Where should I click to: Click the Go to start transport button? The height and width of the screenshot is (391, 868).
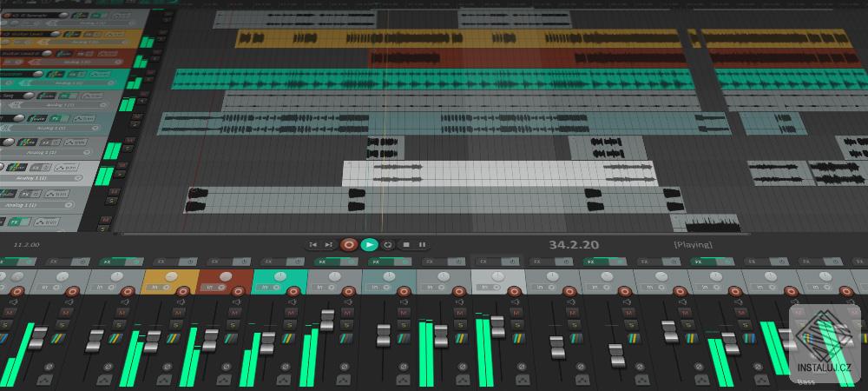312,245
